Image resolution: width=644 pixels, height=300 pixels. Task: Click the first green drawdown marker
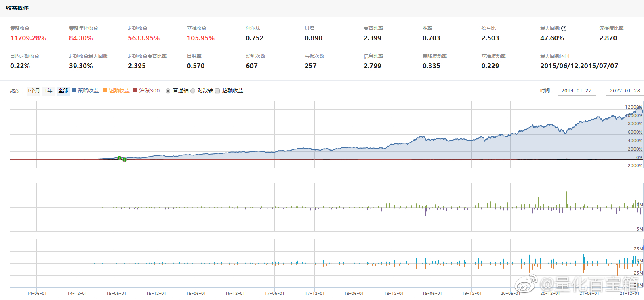click(x=119, y=158)
